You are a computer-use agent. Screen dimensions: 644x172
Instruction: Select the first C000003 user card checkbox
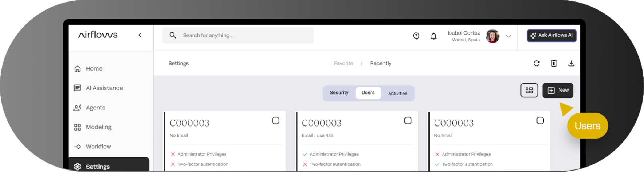tap(276, 120)
